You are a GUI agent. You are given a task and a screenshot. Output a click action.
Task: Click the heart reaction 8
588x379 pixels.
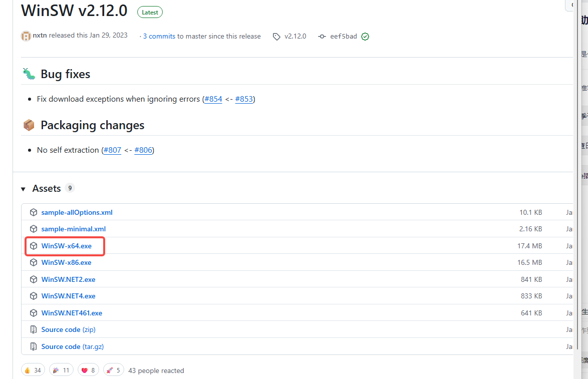coord(89,370)
